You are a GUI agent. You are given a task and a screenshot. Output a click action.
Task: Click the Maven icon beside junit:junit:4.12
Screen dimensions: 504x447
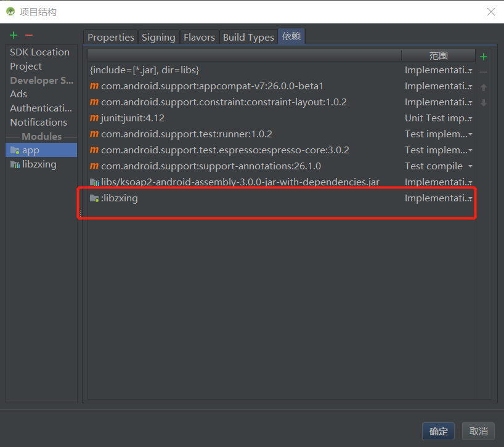94,118
